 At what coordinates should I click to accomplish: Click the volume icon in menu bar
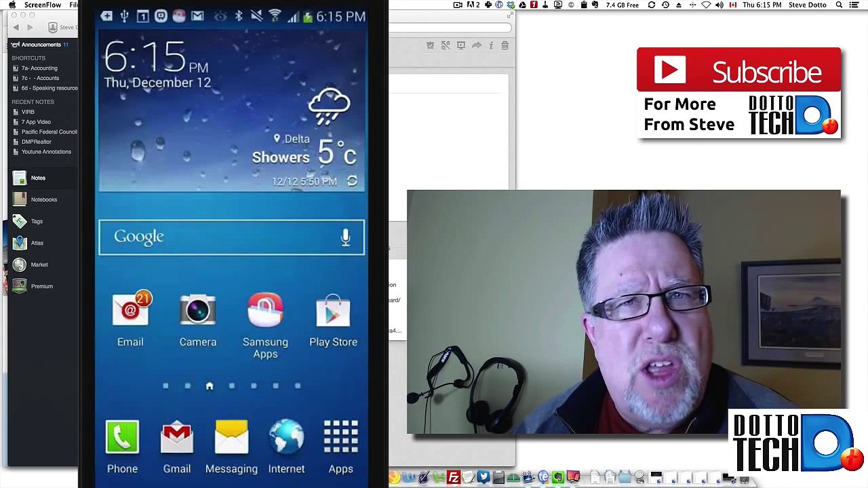click(719, 5)
